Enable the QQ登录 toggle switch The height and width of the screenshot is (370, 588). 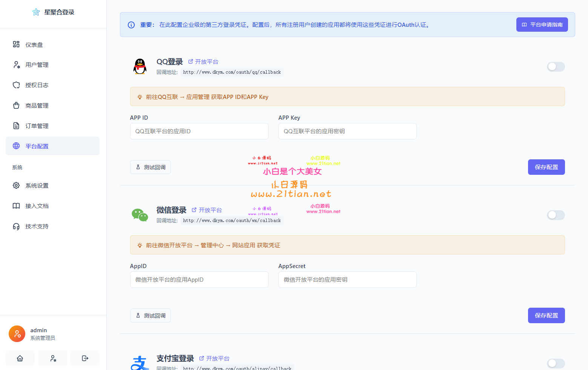[556, 67]
